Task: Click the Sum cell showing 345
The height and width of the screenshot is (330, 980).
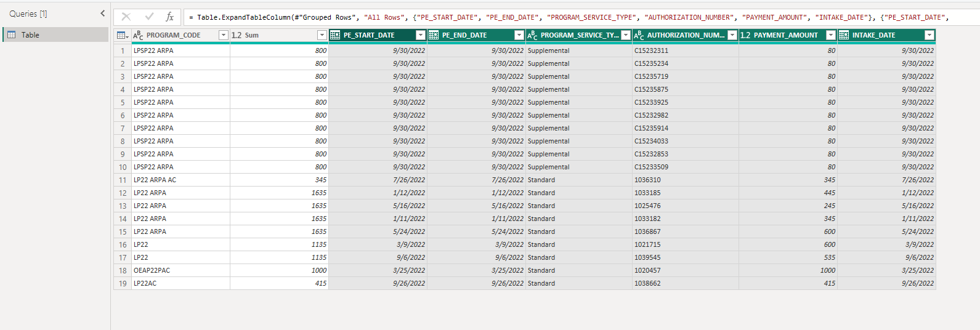Action: pyautogui.click(x=279, y=180)
